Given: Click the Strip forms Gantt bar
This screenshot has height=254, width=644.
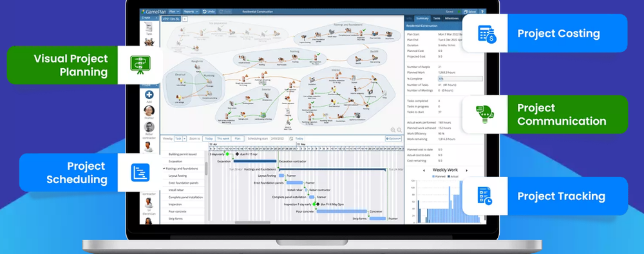Looking at the screenshot, I should [377, 219].
